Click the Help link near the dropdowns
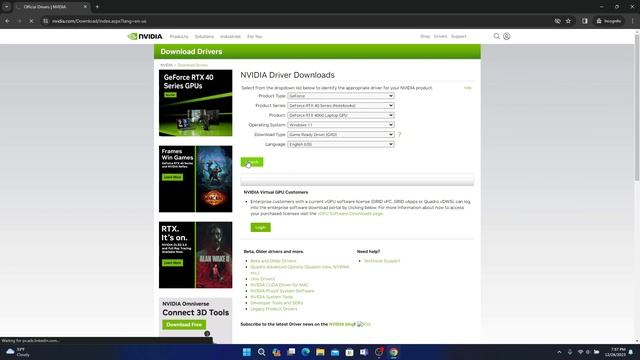 point(468,88)
